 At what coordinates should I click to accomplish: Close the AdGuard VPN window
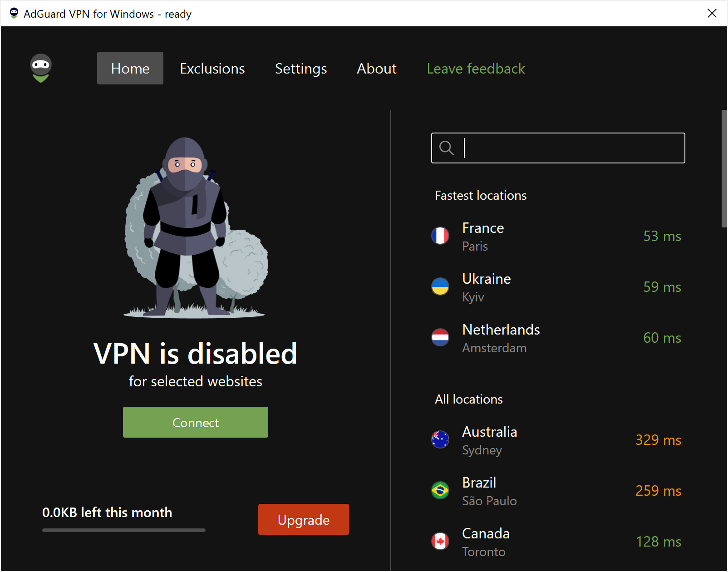(712, 14)
